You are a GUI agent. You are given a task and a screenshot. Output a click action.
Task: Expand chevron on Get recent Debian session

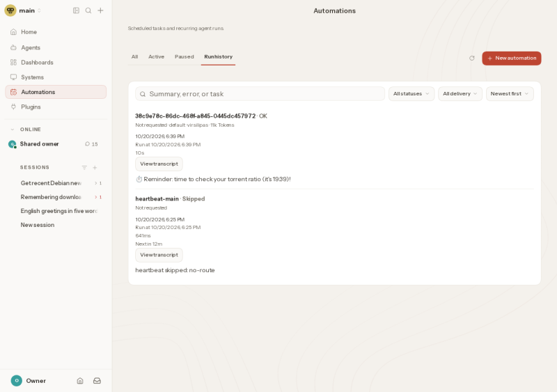(95, 183)
